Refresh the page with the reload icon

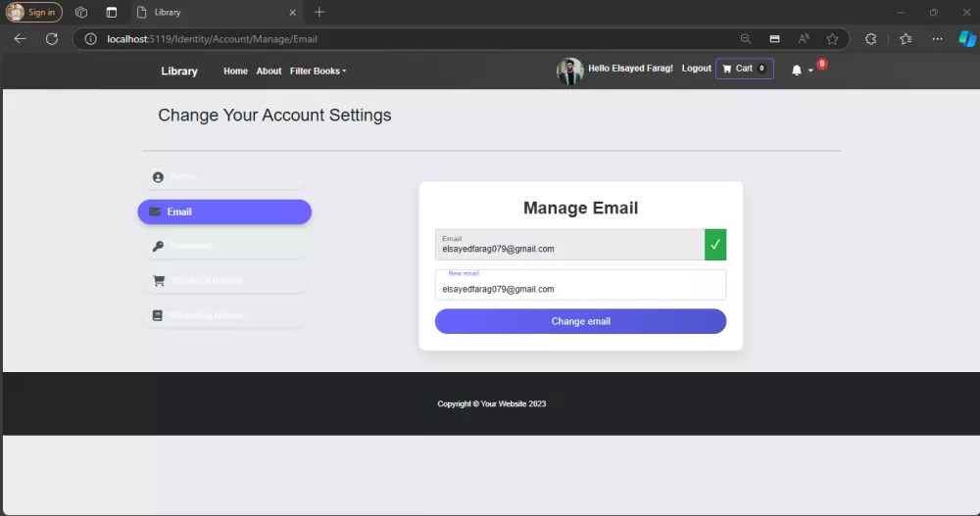click(x=52, y=39)
